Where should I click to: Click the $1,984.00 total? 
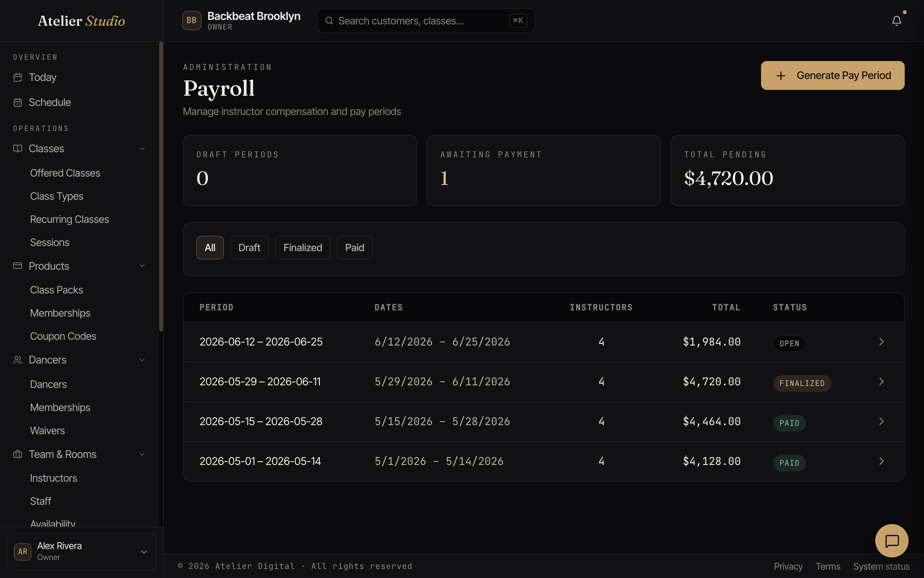point(712,342)
